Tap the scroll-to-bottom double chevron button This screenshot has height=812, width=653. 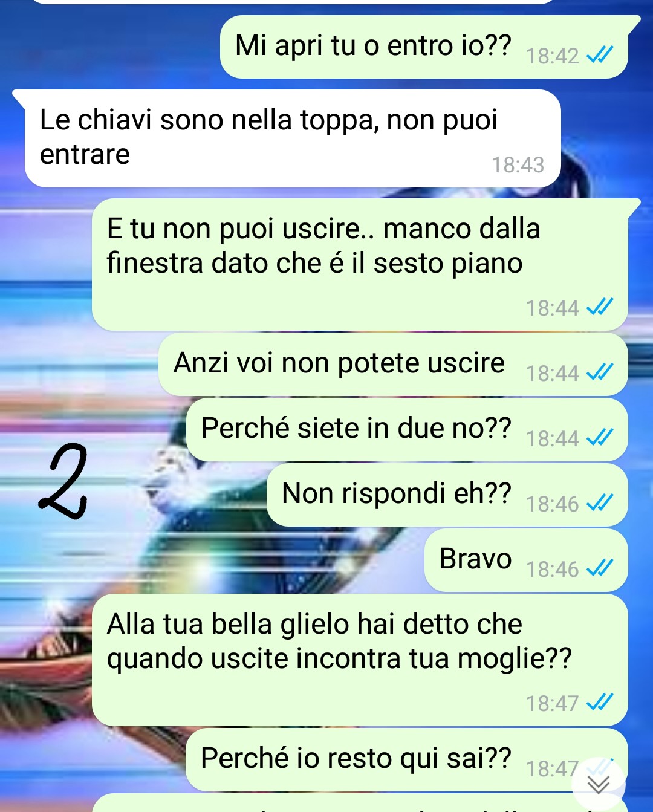click(599, 784)
